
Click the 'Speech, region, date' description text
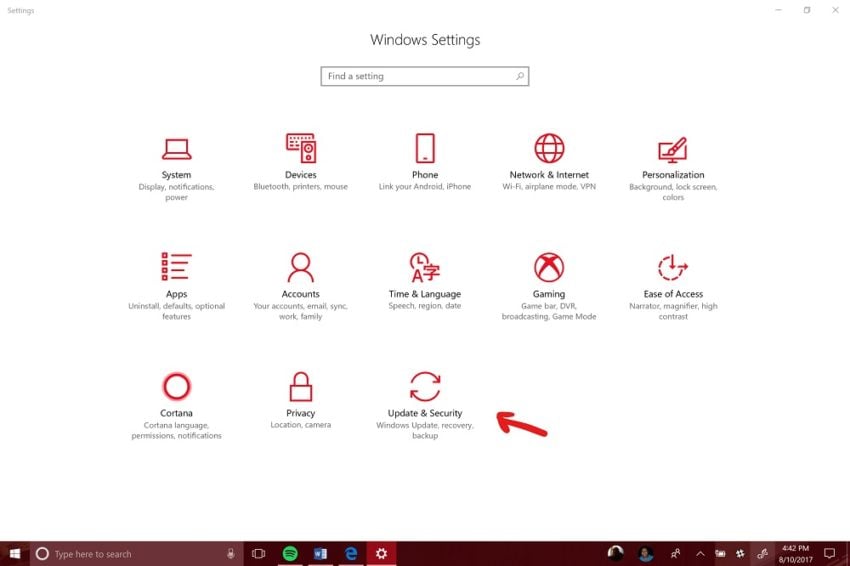tap(425, 306)
